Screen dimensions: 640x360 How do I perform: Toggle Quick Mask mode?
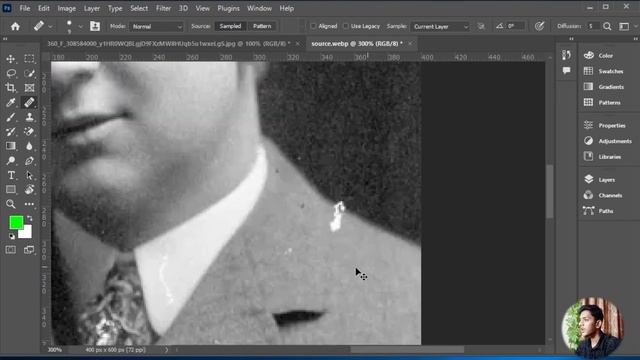(x=11, y=250)
